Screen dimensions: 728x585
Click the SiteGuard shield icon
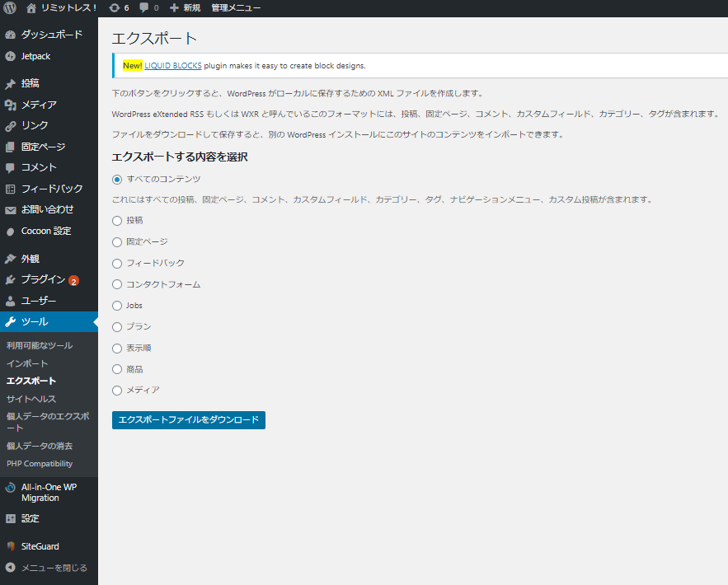coord(11,546)
